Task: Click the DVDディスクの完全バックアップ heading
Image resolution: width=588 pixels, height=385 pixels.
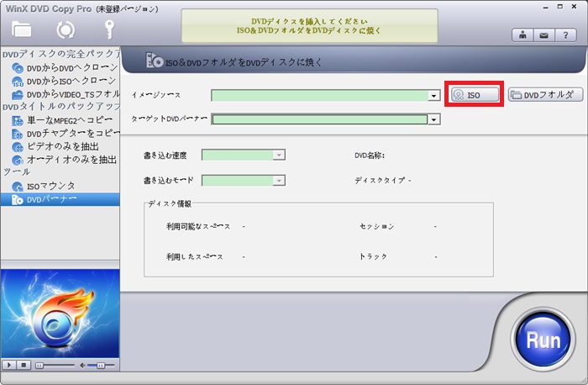Action: 60,54
